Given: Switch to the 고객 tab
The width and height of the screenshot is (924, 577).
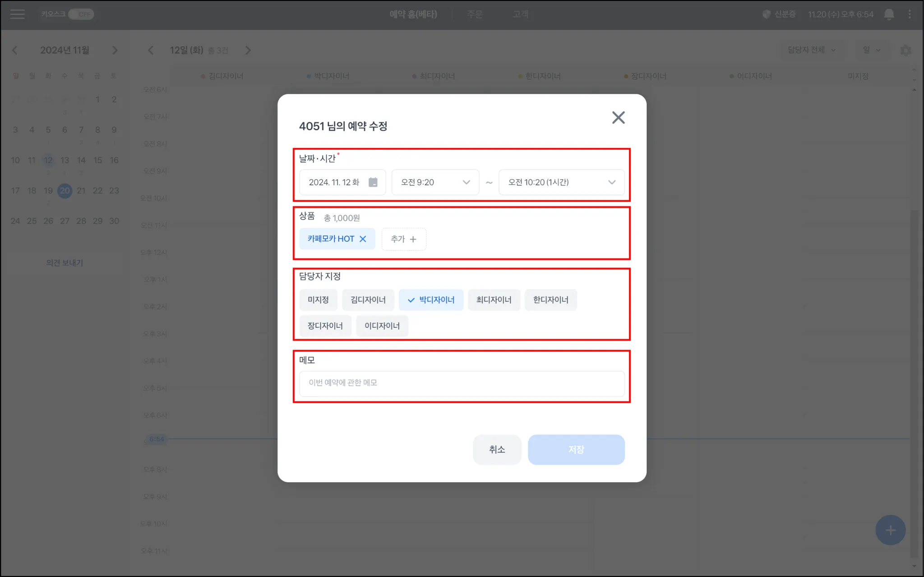Looking at the screenshot, I should click(x=520, y=14).
